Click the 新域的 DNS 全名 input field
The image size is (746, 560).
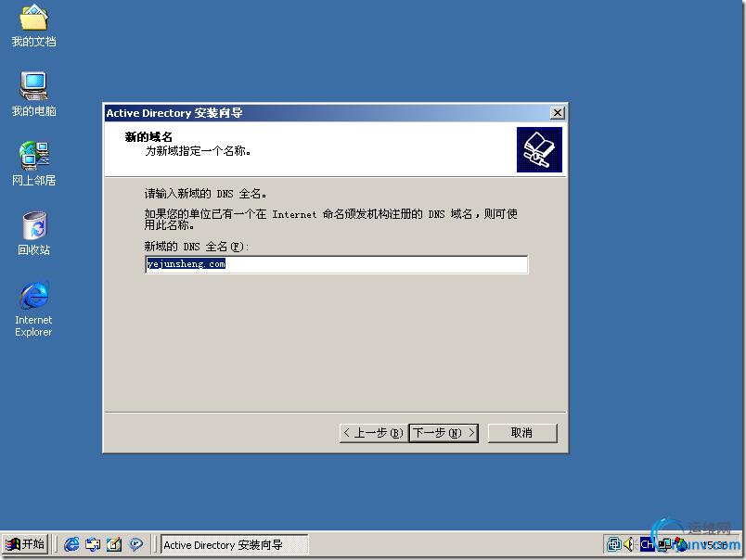pos(337,264)
